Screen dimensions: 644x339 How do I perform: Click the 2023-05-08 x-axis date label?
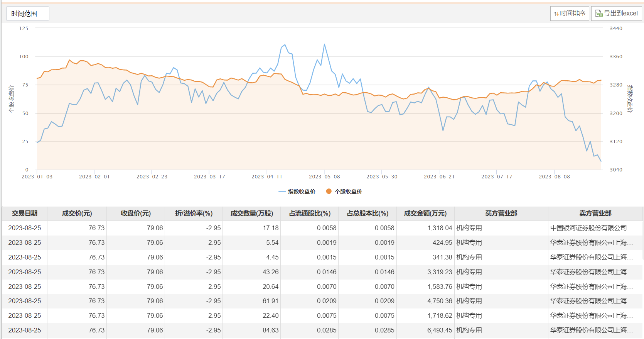[324, 177]
